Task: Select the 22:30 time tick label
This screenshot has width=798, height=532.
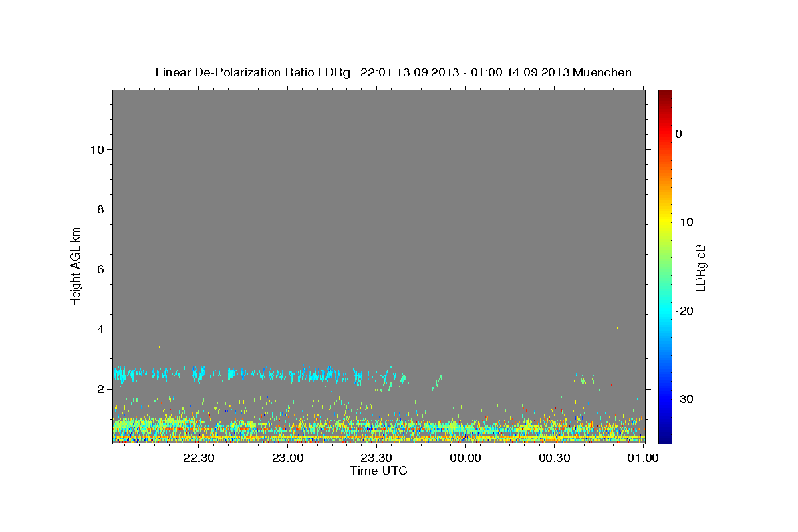Action: [198, 458]
